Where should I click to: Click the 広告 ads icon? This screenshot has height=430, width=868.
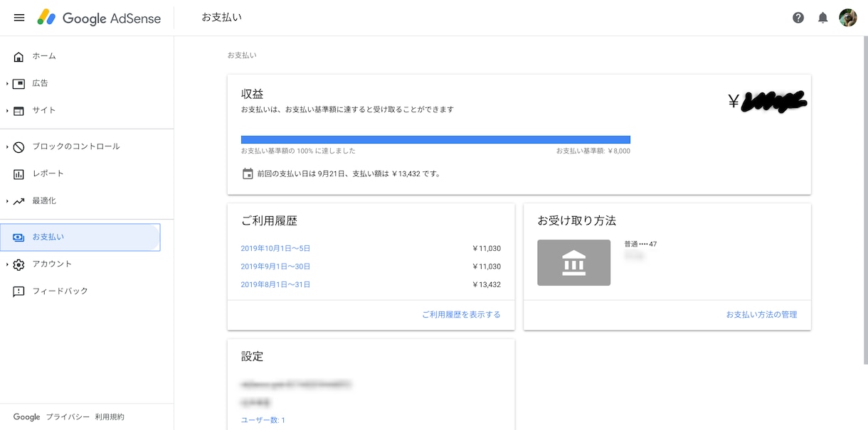pyautogui.click(x=19, y=83)
